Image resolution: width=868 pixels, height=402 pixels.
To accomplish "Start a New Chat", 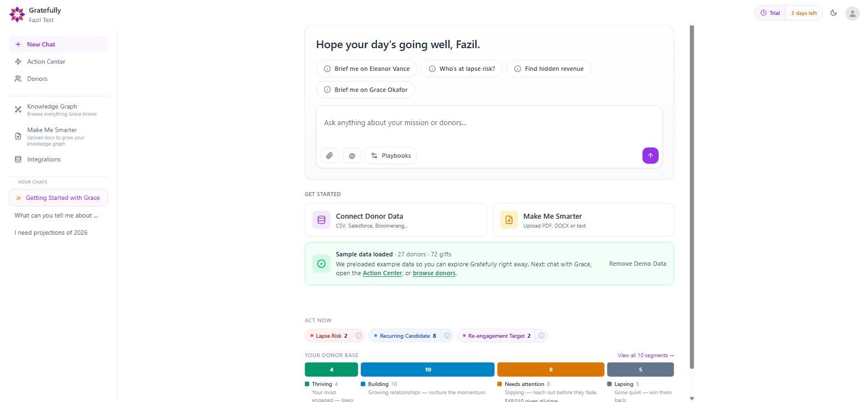I will [x=59, y=44].
